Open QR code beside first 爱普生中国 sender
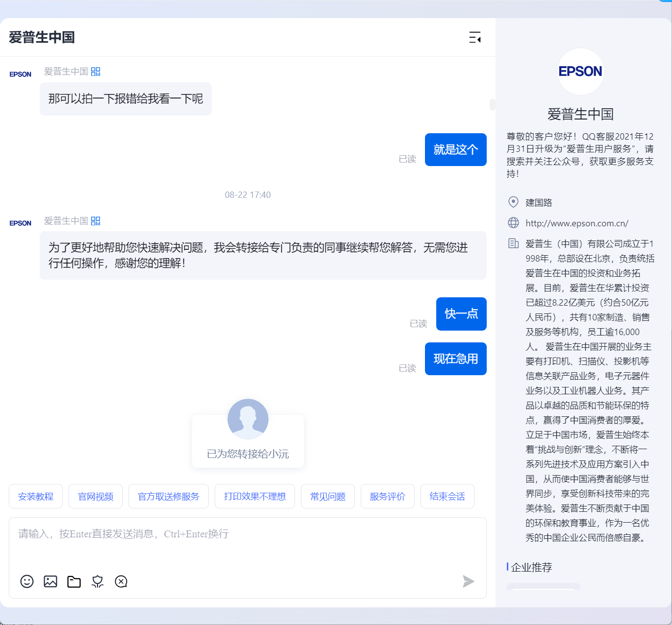The height and width of the screenshot is (625, 672). tap(96, 72)
